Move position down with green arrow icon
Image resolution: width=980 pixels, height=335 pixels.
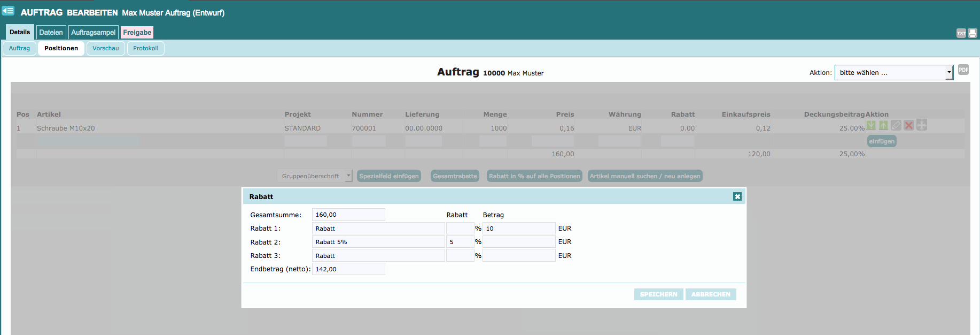coord(871,125)
